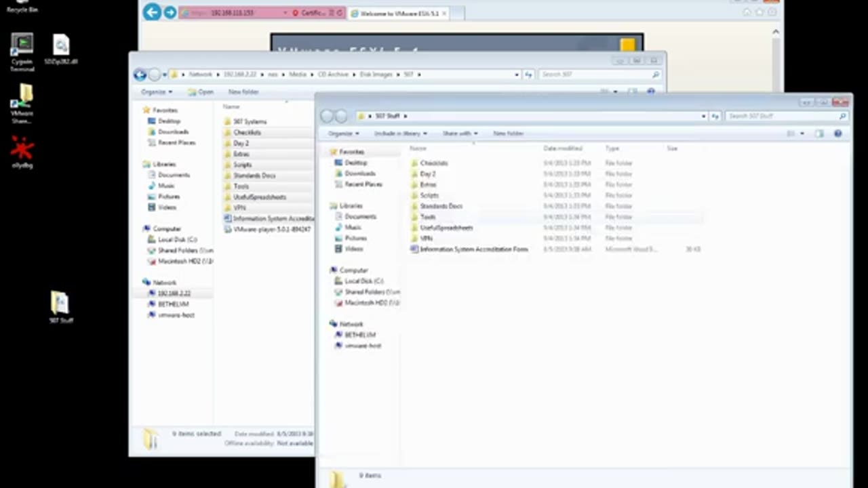Sort by Size column in 507 Stuff
Screen dimensions: 868x488
(672, 148)
